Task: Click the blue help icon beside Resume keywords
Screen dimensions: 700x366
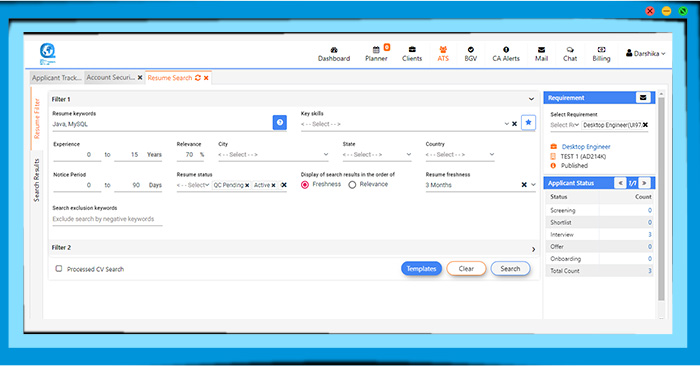Action: 279,122
